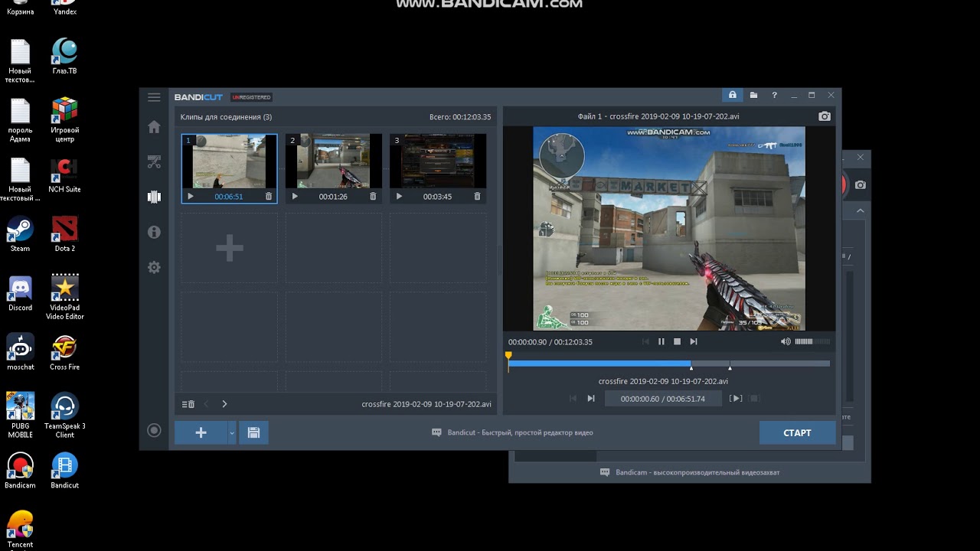Stop the video preview

coord(677,341)
